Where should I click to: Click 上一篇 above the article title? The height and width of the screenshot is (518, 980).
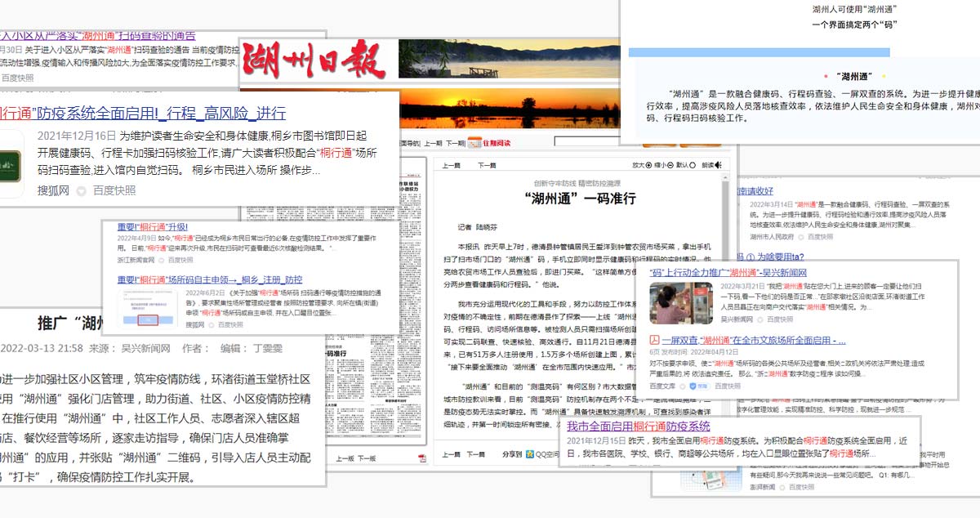[451, 165]
